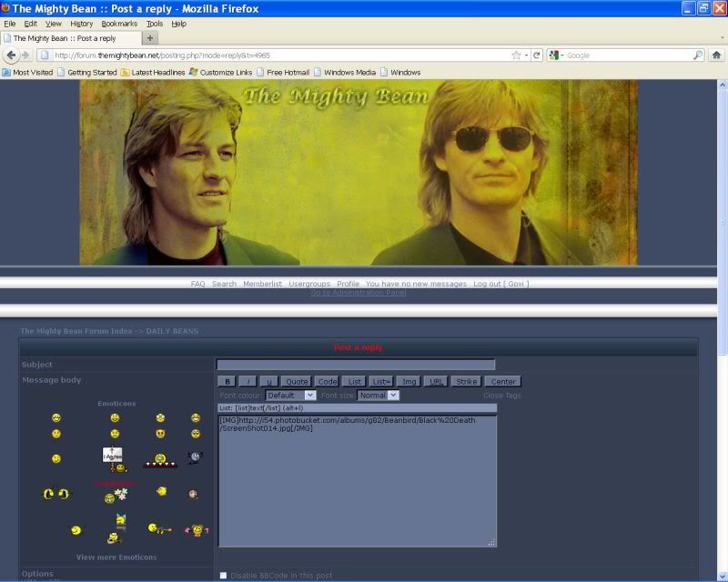Insert the pink cheerleader emoticon
The height and width of the screenshot is (582, 728).
click(197, 529)
